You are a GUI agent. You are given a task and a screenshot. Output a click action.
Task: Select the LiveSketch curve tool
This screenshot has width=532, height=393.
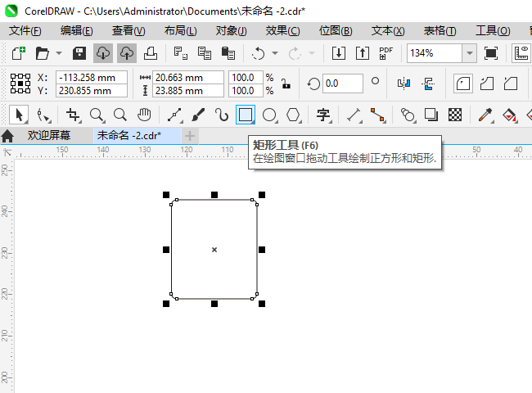coord(222,115)
